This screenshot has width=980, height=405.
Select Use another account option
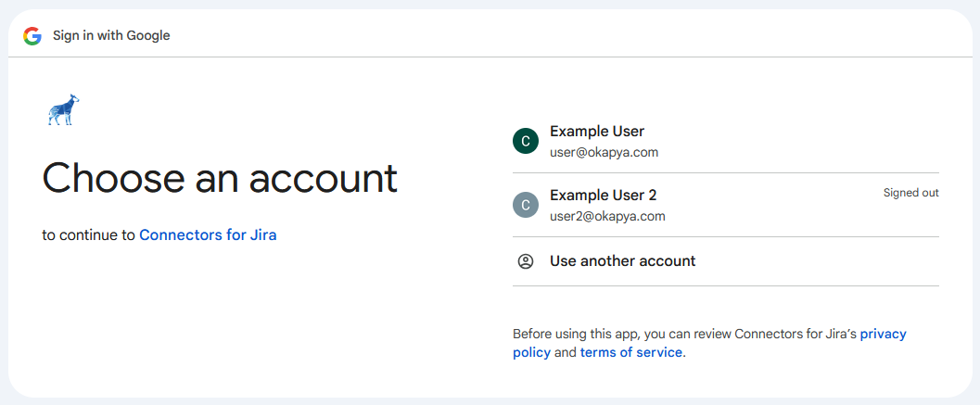coord(622,261)
